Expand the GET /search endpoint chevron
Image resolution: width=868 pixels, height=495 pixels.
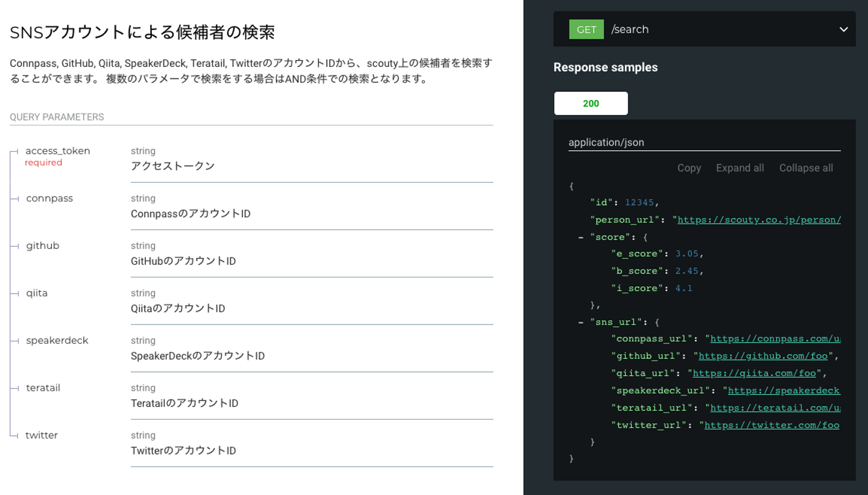[843, 30]
